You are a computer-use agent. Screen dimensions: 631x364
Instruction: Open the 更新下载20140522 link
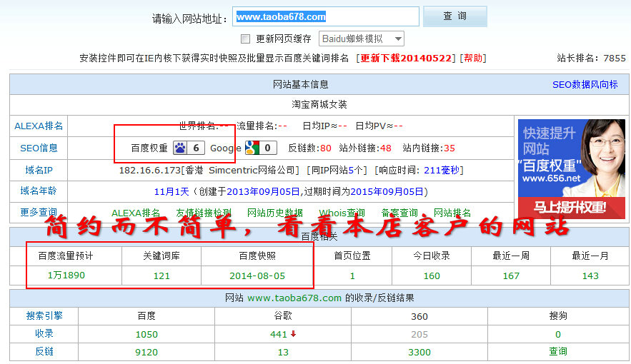pyautogui.click(x=406, y=59)
